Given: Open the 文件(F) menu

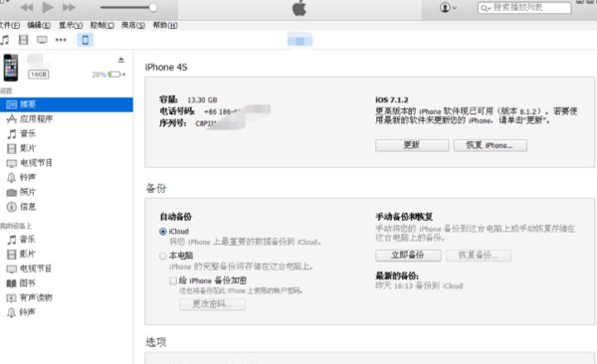Looking at the screenshot, I should (x=10, y=25).
